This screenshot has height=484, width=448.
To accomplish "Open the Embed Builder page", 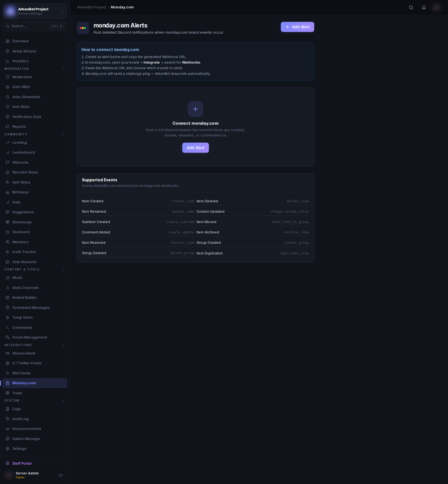I will pos(35,298).
